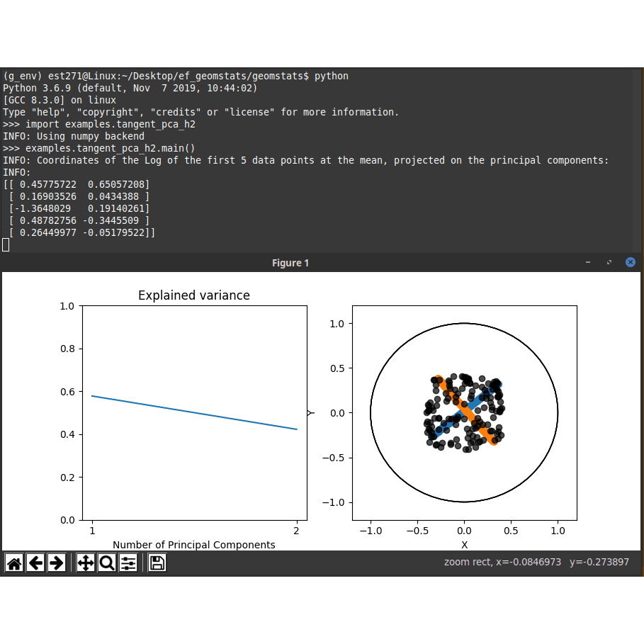644x644 pixels.
Task: Toggle the Pan axes tool
Action: point(86,563)
